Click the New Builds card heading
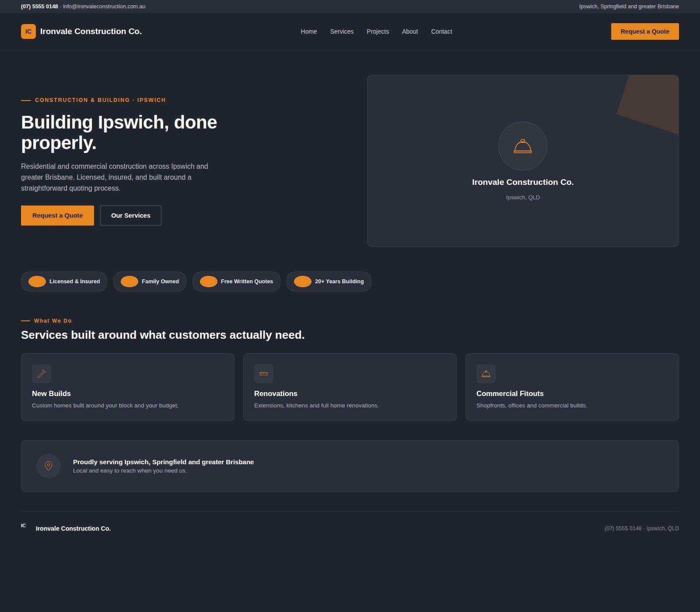700x612 pixels. [x=51, y=393]
